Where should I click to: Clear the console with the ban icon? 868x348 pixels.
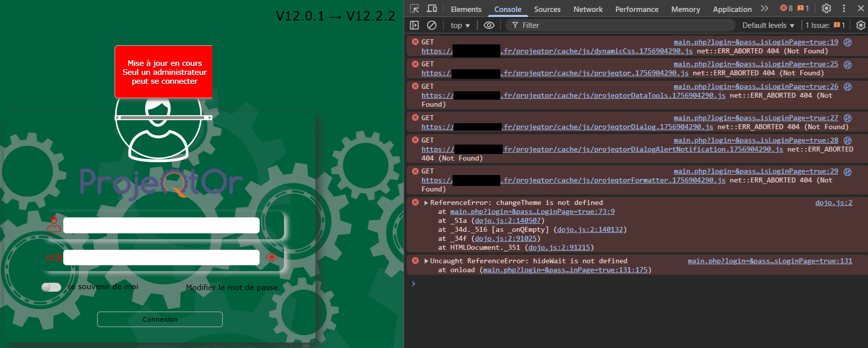click(432, 25)
